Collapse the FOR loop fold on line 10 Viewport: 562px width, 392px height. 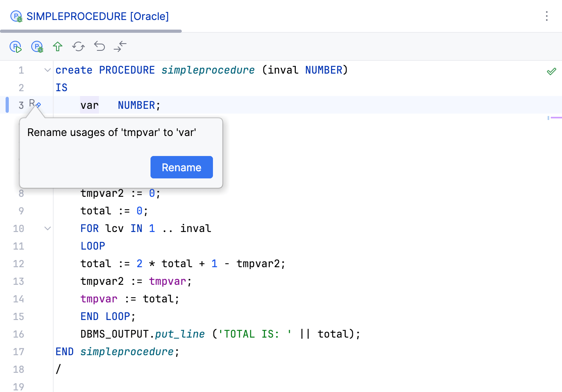coord(47,228)
